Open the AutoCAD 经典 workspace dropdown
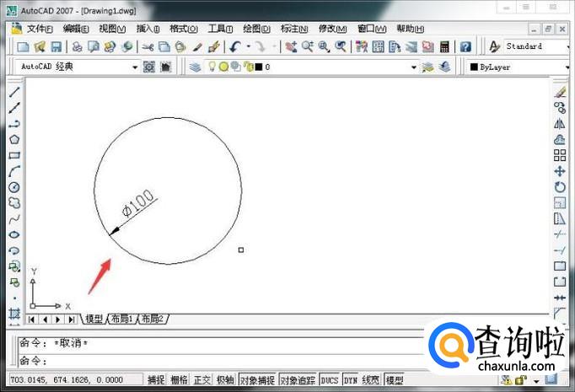This screenshot has width=575, height=392. point(134,67)
